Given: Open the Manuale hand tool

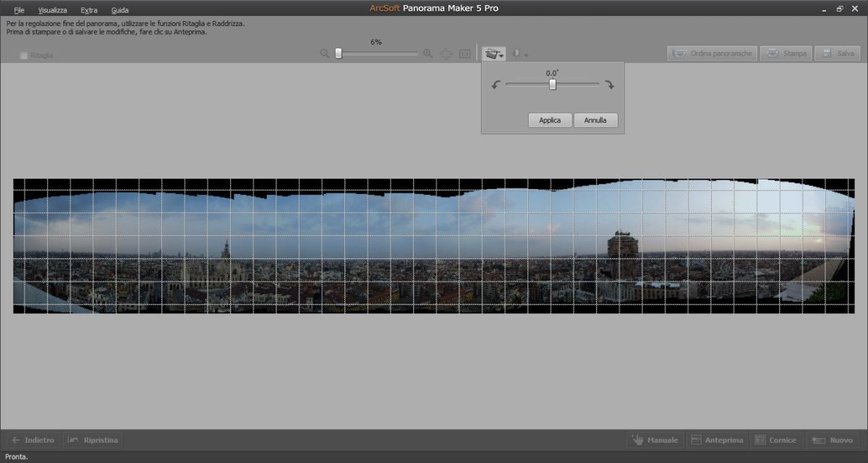Looking at the screenshot, I should (x=655, y=440).
